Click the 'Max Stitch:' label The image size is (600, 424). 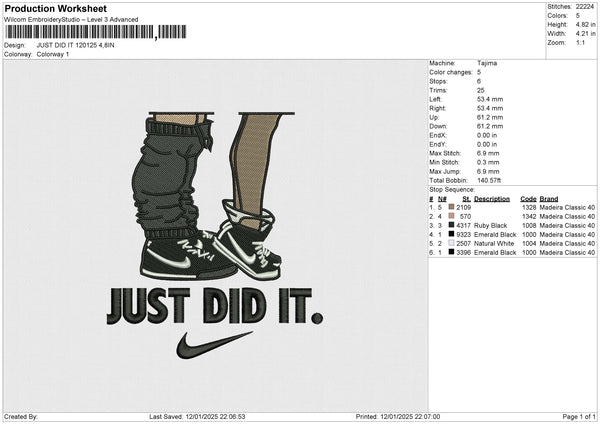tap(445, 153)
